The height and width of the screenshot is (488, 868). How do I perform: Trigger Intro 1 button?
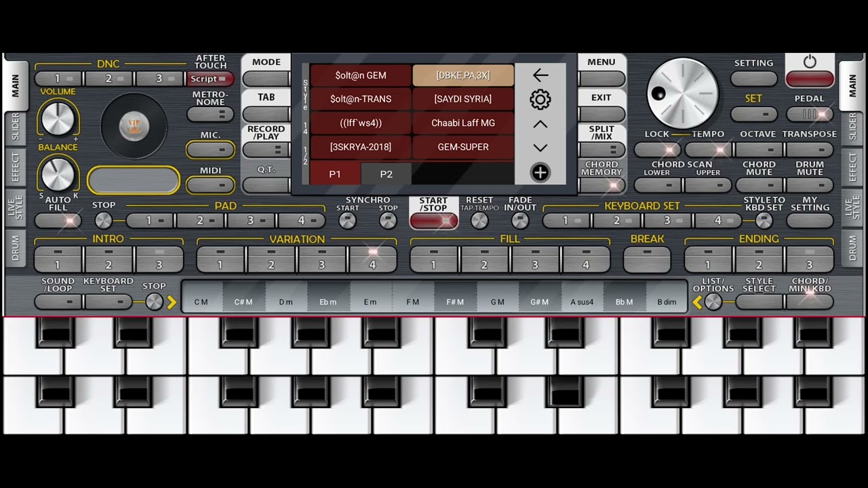[x=58, y=259]
